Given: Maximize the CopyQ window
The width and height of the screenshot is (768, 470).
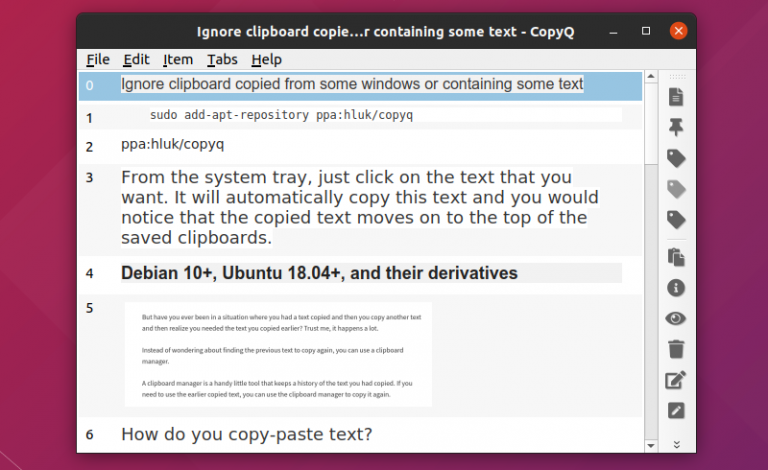Looking at the screenshot, I should pos(646,31).
